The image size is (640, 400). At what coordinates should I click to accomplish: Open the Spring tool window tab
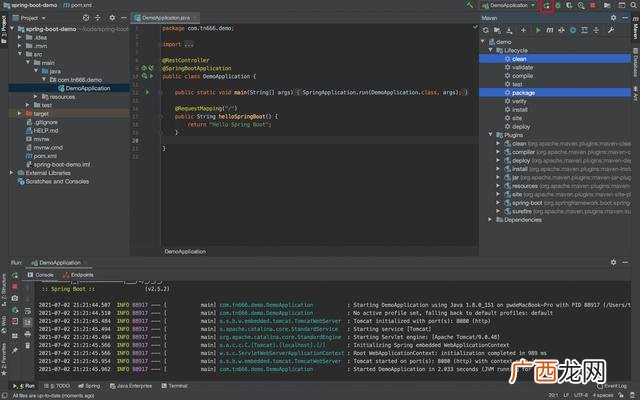point(89,386)
